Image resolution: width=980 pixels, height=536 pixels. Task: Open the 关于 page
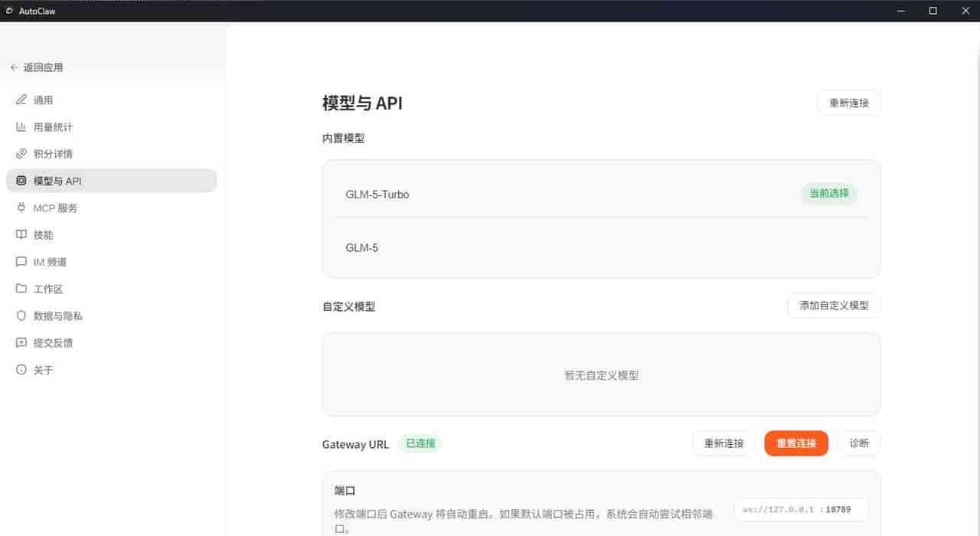click(x=112, y=370)
